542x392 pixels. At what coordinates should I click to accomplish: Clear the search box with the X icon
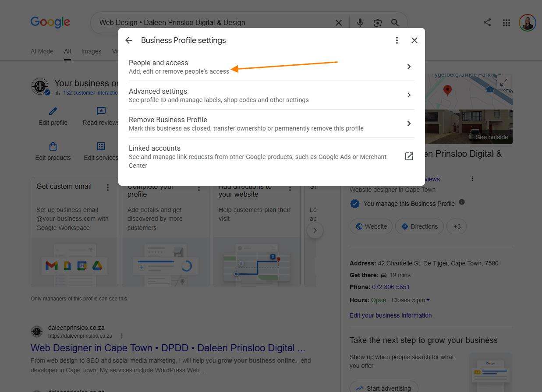pos(339,23)
